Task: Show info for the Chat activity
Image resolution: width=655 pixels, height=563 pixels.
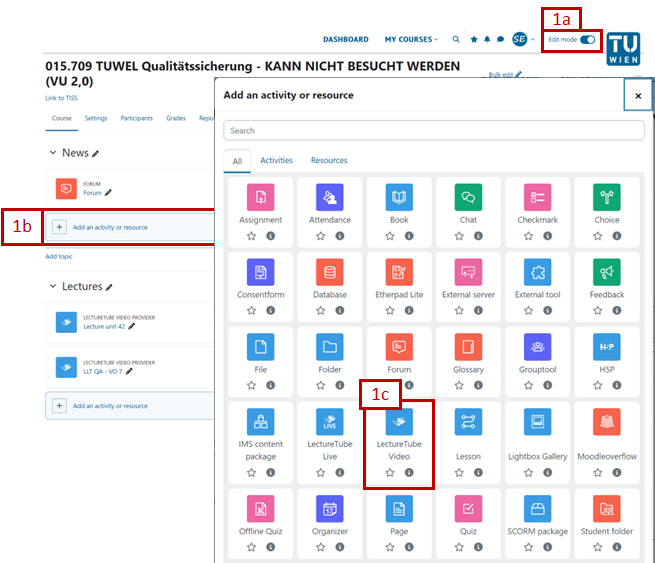Action: [478, 236]
